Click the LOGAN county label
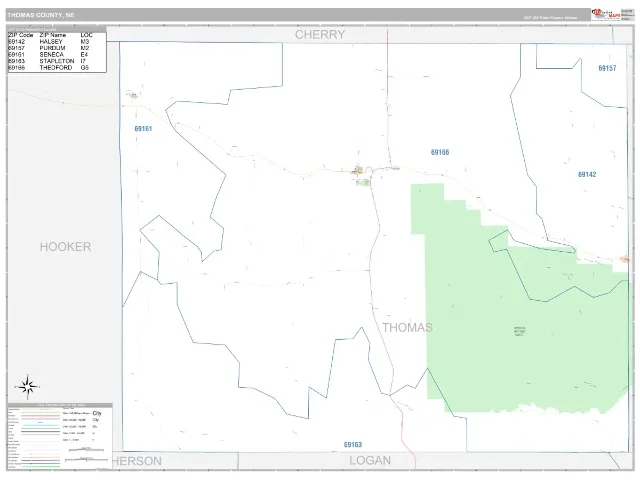 (x=370, y=460)
